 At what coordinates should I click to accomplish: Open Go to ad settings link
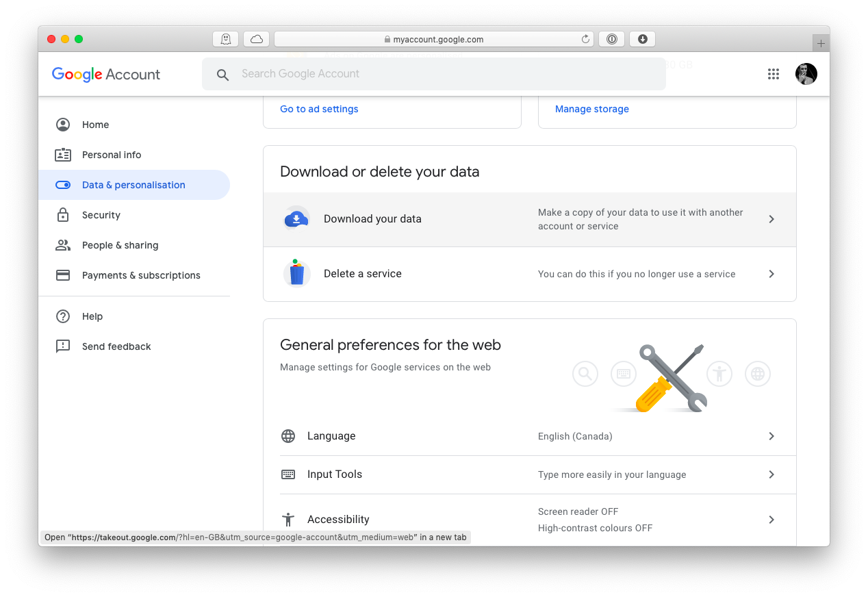click(x=319, y=108)
